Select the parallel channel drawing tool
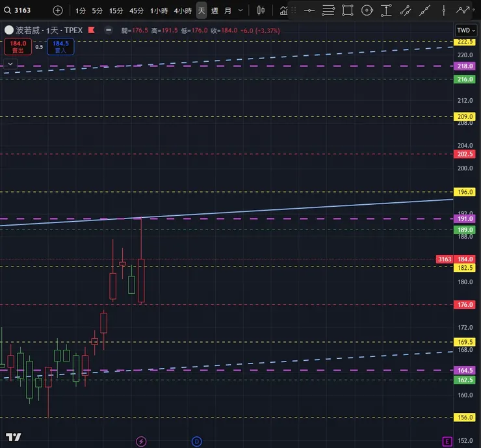The image size is (481, 448). tap(406, 10)
